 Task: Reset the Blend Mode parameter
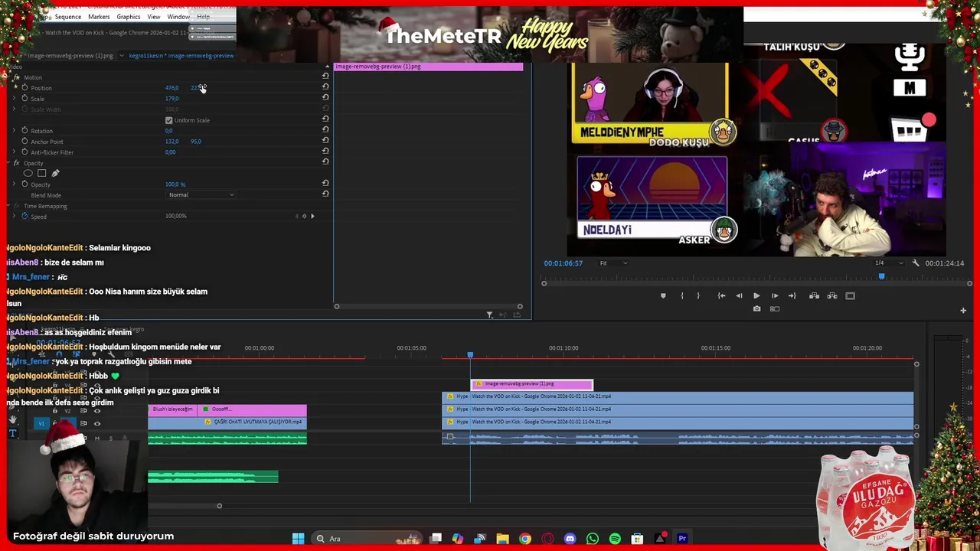pos(325,194)
